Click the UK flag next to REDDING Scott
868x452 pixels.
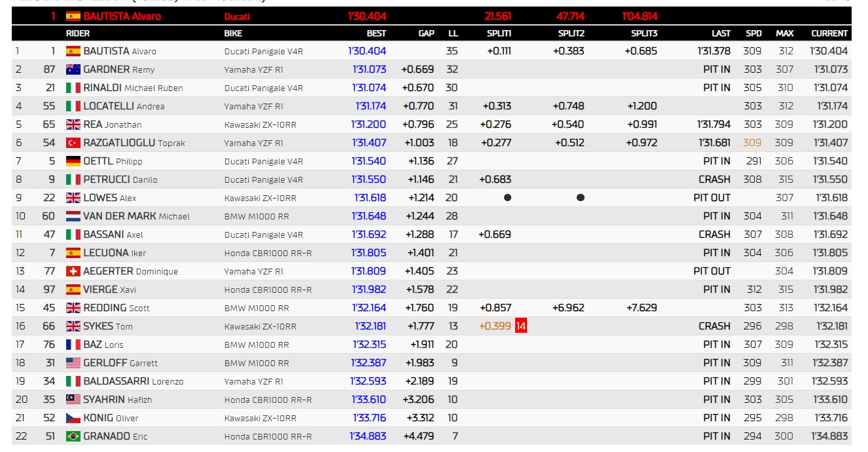pos(73,308)
